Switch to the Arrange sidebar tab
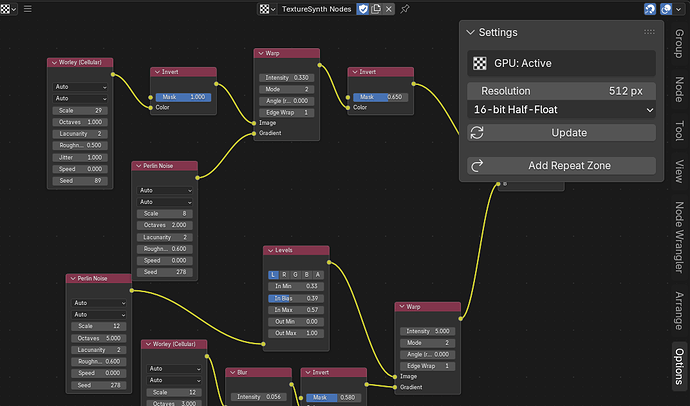Viewport: 690px width, 406px height. (679, 311)
